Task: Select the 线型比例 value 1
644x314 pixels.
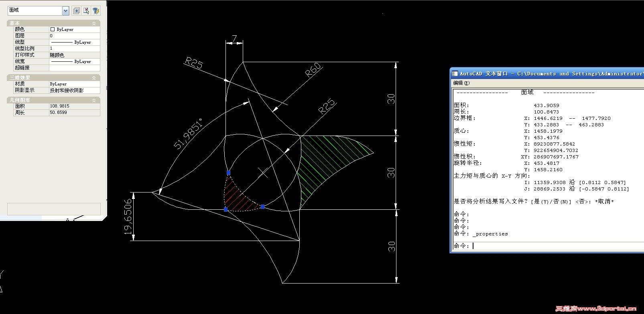Action: tap(74, 49)
